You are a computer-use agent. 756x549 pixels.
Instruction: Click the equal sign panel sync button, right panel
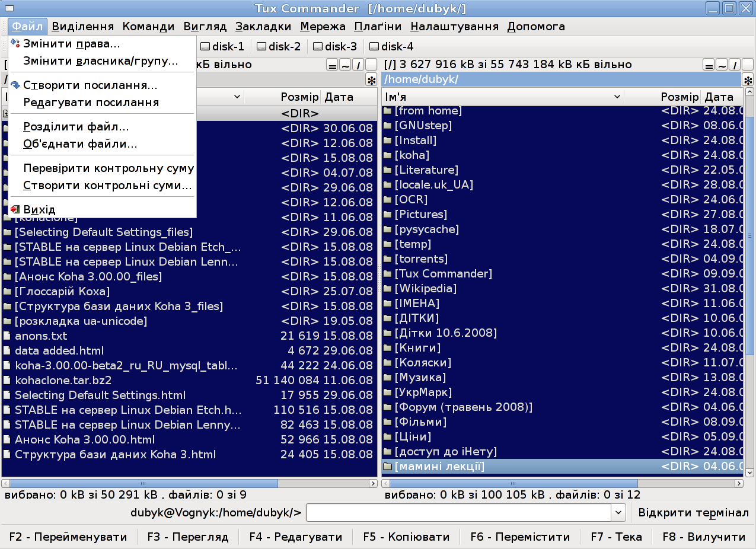(709, 64)
